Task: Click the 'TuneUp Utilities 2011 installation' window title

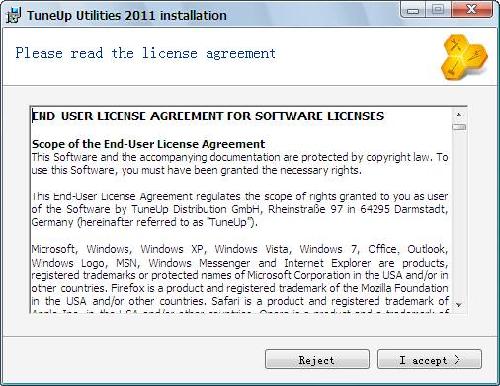Action: point(127,16)
